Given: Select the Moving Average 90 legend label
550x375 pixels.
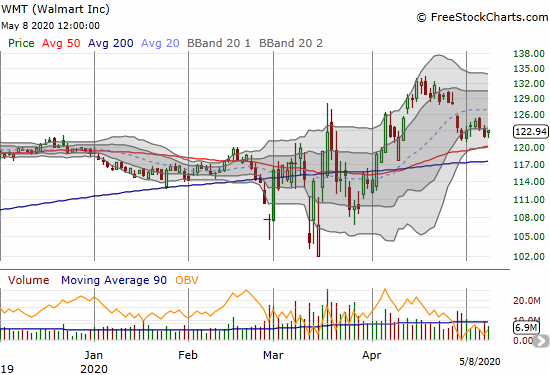Looking at the screenshot, I should coord(114,280).
